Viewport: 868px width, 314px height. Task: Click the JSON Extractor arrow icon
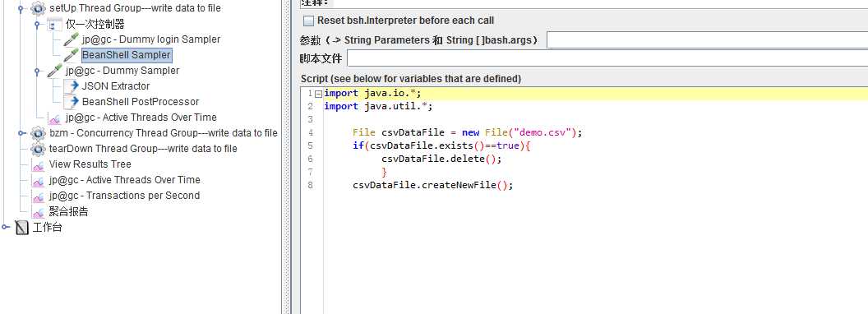click(71, 85)
